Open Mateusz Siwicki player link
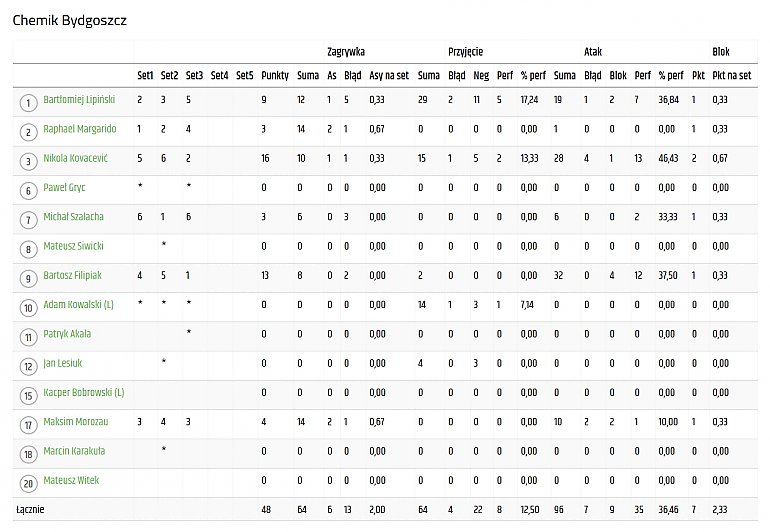This screenshot has width=770, height=532. (73, 246)
